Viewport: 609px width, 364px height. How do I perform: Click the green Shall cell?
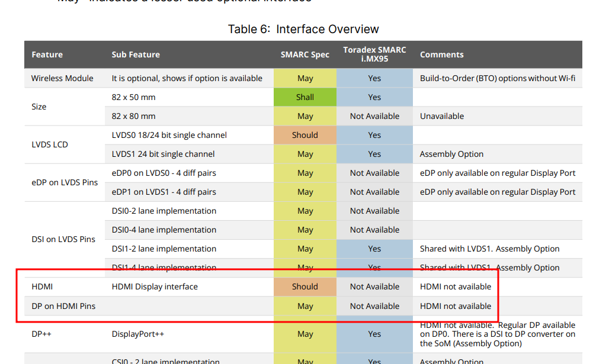(x=305, y=97)
